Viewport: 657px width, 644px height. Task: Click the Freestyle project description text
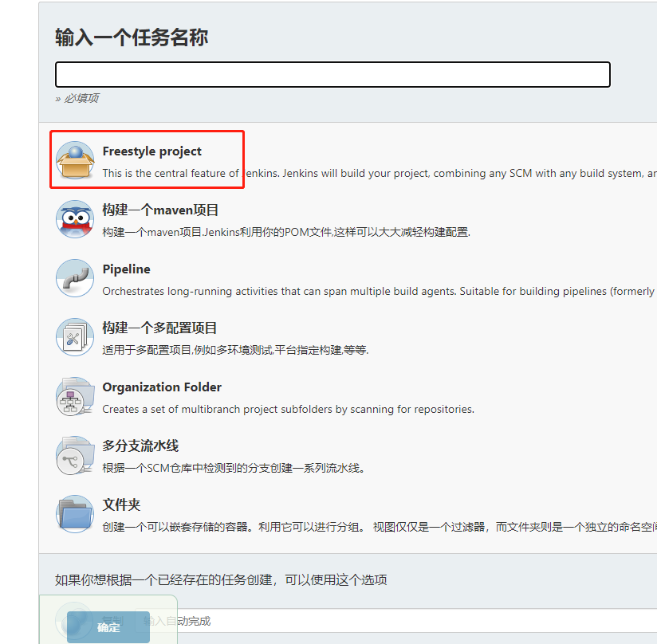[380, 173]
